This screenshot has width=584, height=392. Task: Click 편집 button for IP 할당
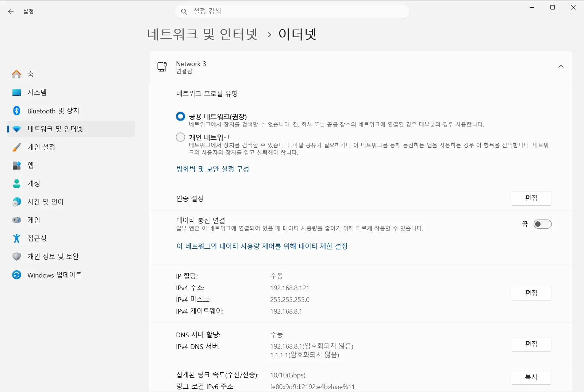pyautogui.click(x=531, y=293)
